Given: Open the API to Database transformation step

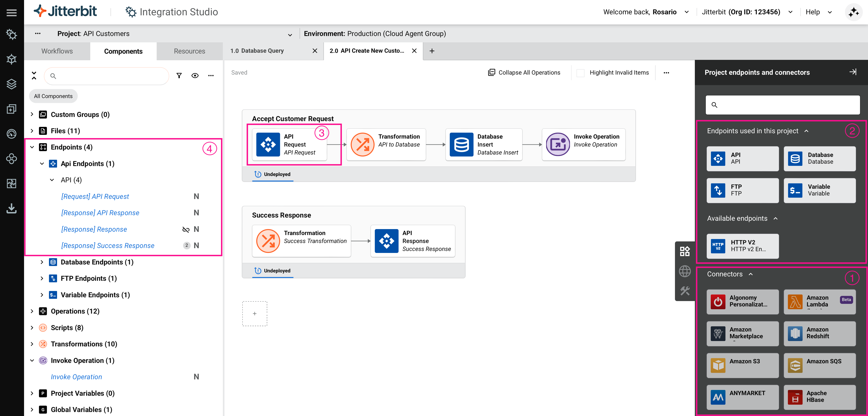Looking at the screenshot, I should [386, 145].
